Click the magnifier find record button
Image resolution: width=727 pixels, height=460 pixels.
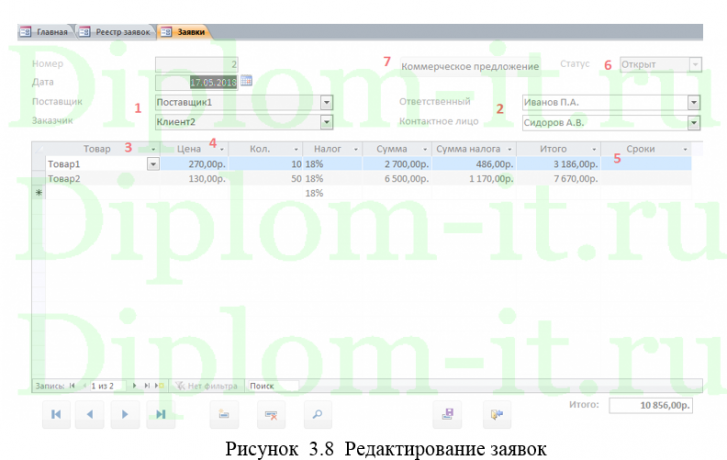318,414
